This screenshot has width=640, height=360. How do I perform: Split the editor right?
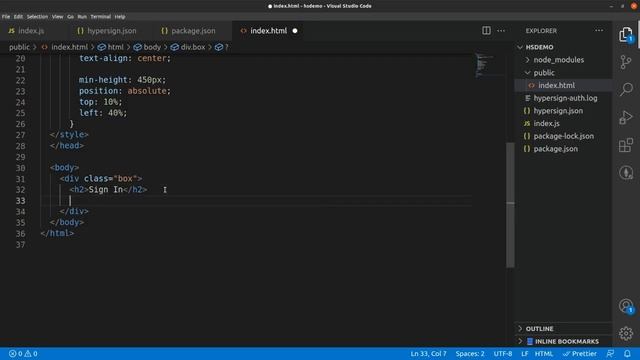click(486, 31)
